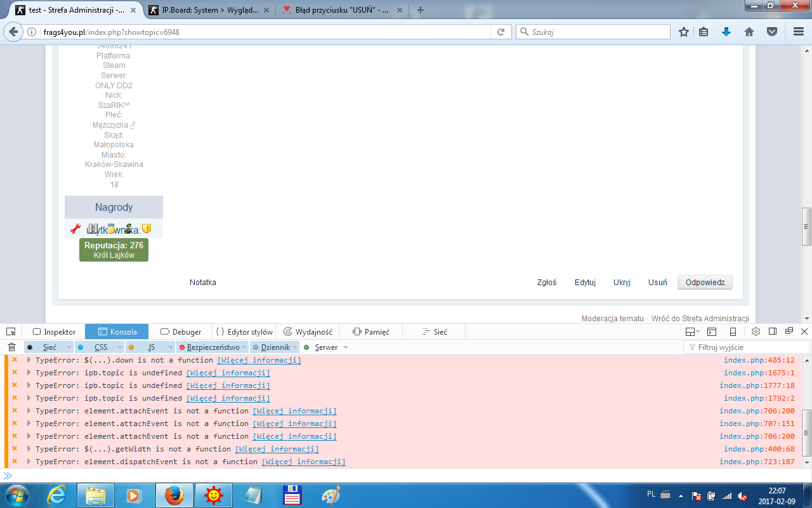
Task: Click the Filtruj wyjście filter field
Action: point(749,347)
